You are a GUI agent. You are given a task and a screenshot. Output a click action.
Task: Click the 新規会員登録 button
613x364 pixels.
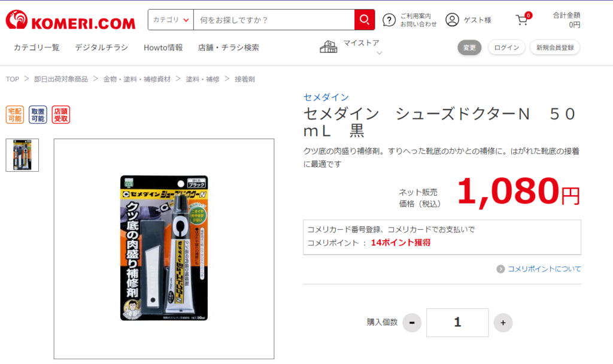555,47
